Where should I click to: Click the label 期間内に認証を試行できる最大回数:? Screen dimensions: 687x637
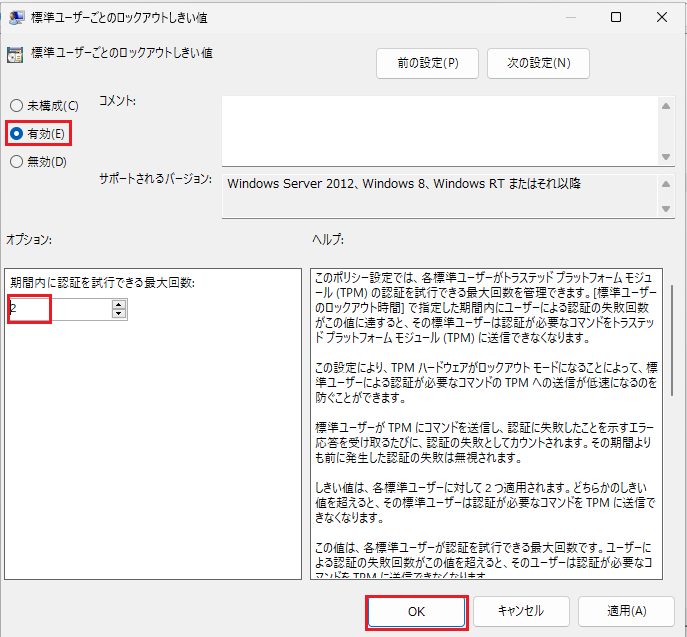[103, 283]
